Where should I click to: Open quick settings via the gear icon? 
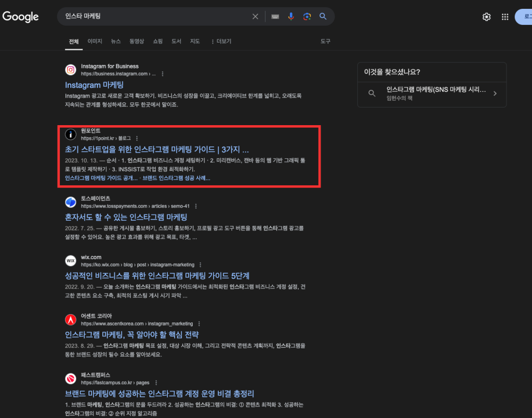[x=486, y=16]
